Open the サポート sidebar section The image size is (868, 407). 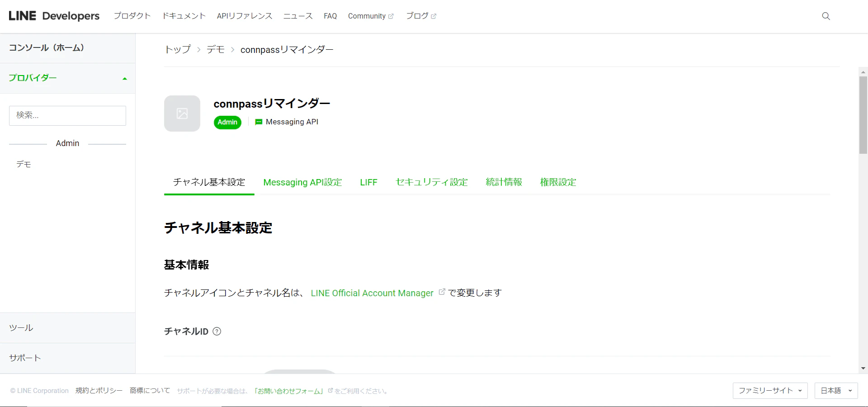coord(68,358)
